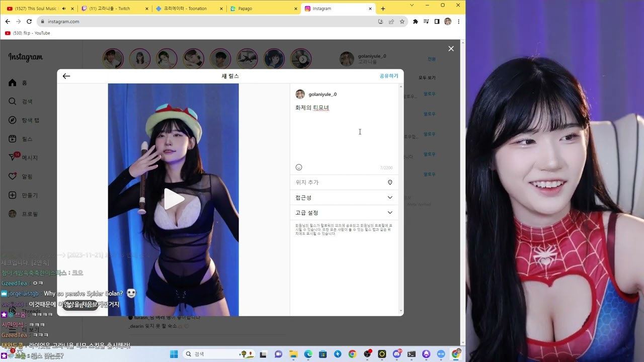644x362 pixels.
Task: Switch to the 고라니율 Twitch tab
Action: (116, 9)
